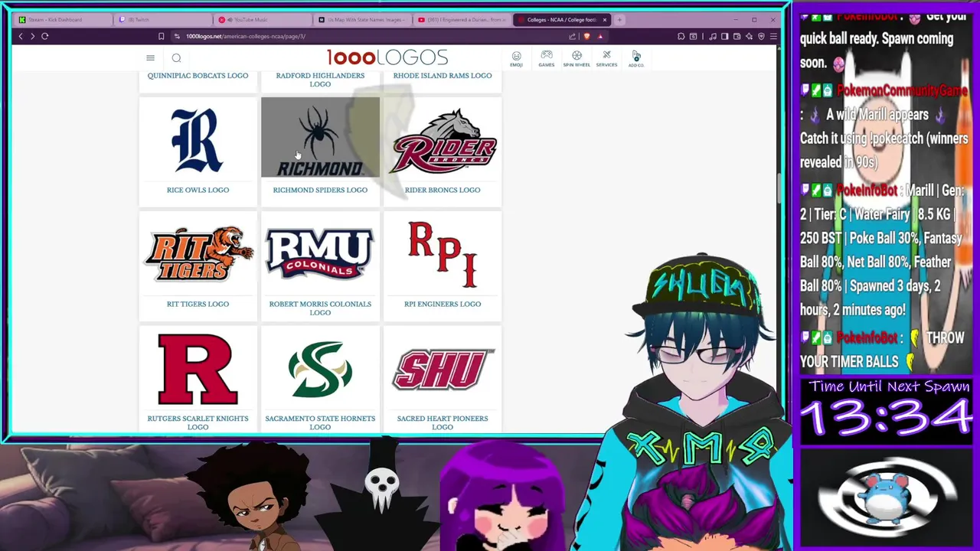The image size is (980, 551).
Task: Open the VPN shield icon in toolbar
Action: click(x=762, y=36)
